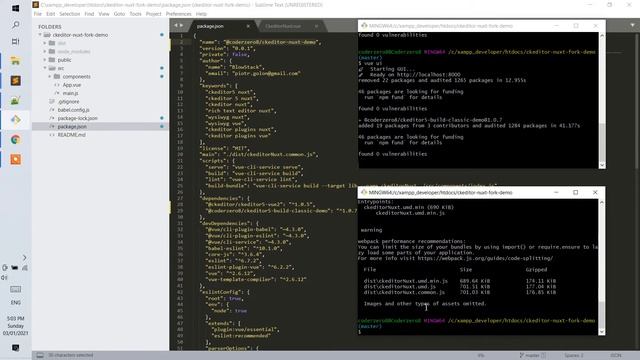Click the upper MINGW64 terminal title icon
This screenshot has width=640, height=360.
point(364,26)
